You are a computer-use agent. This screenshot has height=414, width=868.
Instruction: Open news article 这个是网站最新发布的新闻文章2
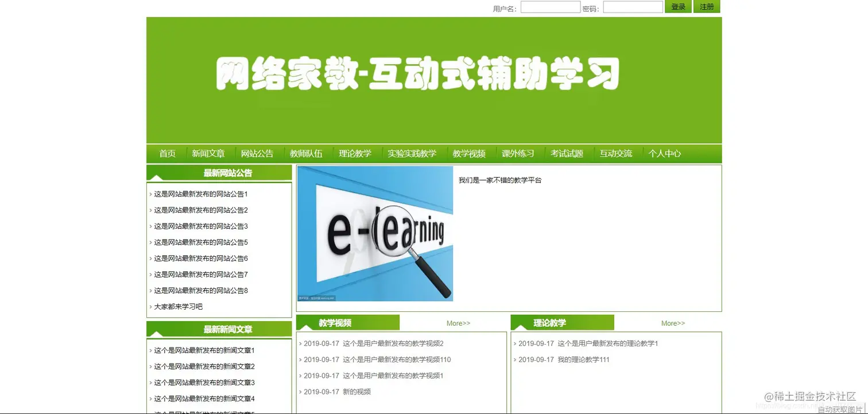click(x=203, y=366)
